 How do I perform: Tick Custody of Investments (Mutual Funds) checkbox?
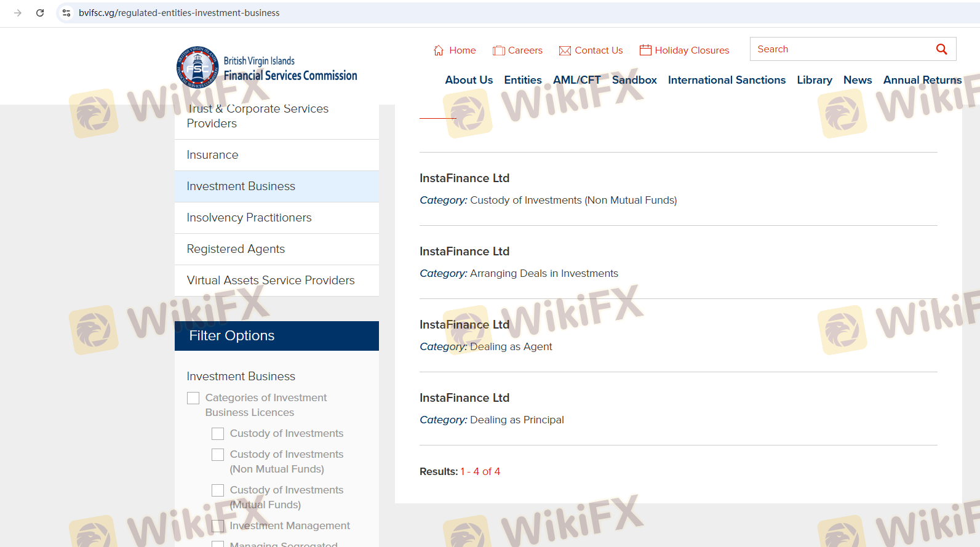(218, 490)
